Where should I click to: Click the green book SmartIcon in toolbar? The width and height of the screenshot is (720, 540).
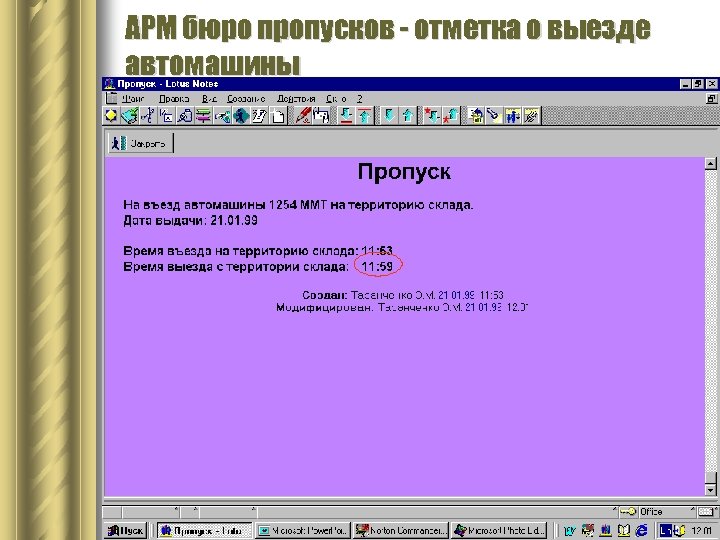click(x=129, y=116)
